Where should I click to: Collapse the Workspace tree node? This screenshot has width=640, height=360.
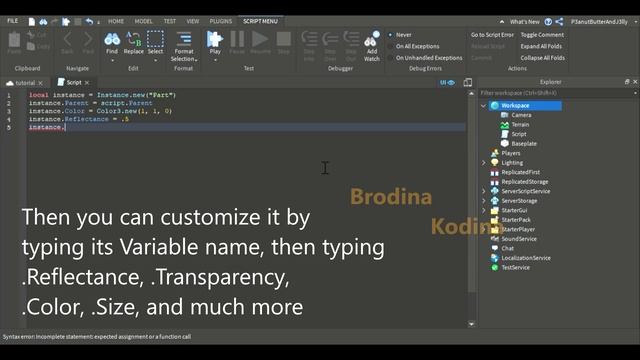tap(484, 106)
